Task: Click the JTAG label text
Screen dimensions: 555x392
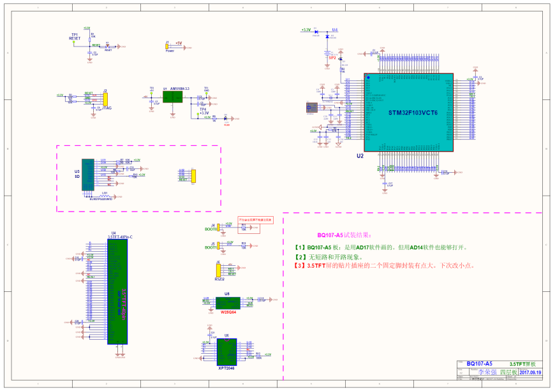Action: [107, 108]
